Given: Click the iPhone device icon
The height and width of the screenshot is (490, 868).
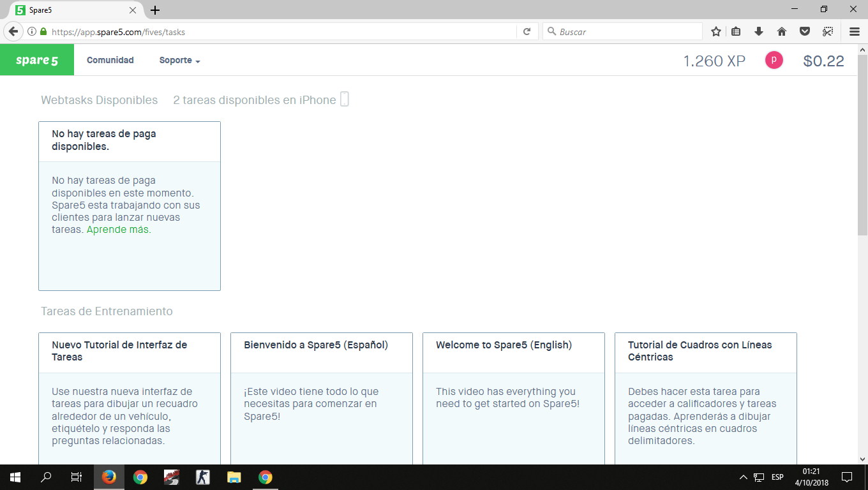Looking at the screenshot, I should click(x=344, y=100).
